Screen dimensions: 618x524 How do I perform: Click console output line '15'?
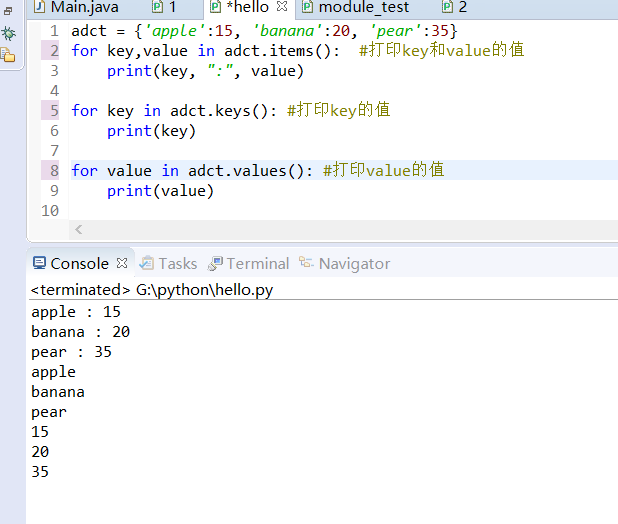(x=40, y=432)
